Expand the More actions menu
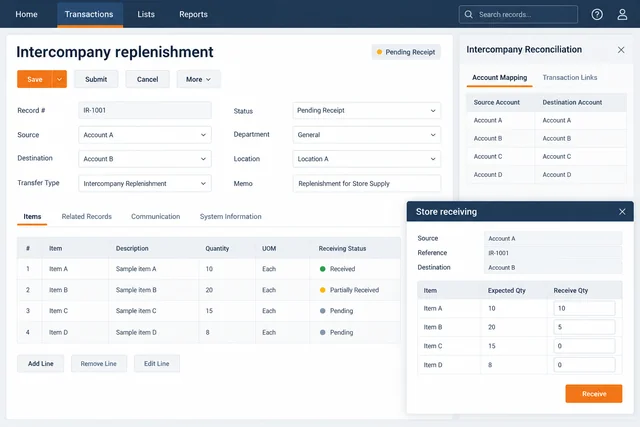 (x=198, y=79)
